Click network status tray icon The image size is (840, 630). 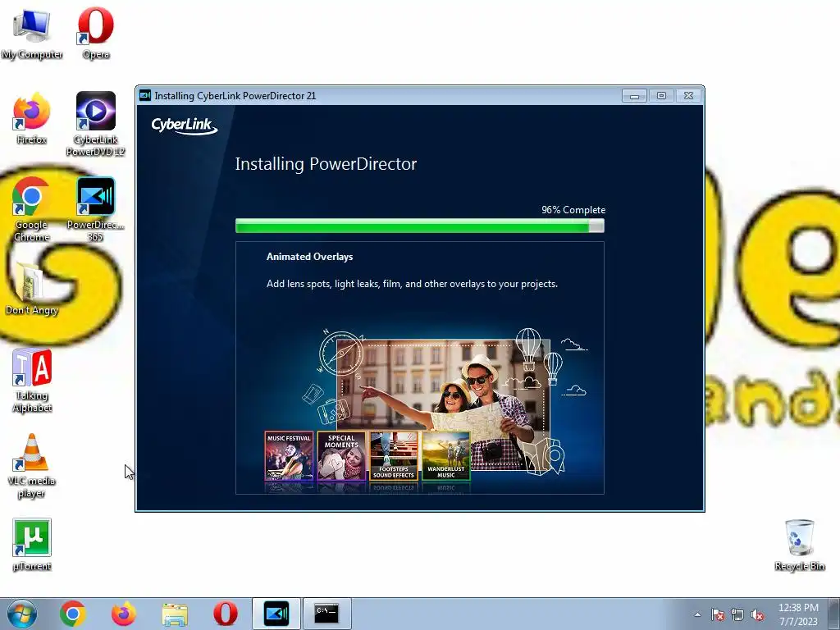(737, 614)
